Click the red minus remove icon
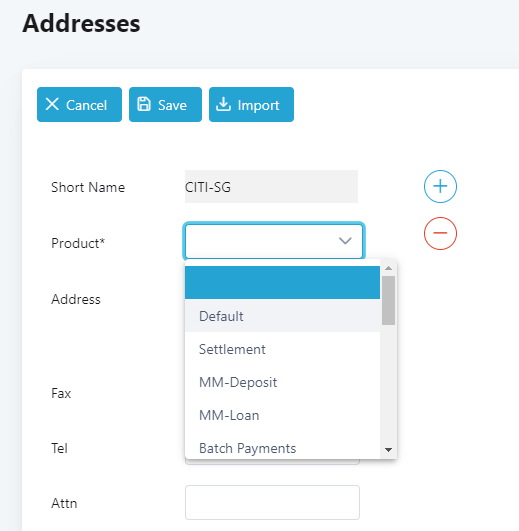 point(440,233)
